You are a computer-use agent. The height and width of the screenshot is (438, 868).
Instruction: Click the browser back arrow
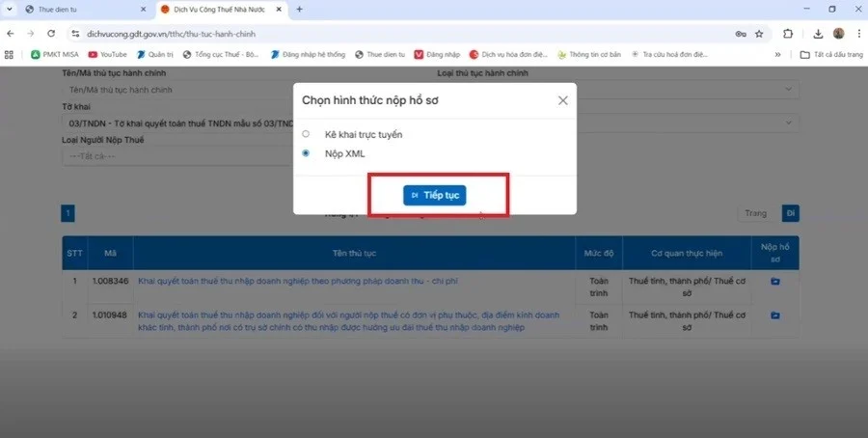click(10, 34)
